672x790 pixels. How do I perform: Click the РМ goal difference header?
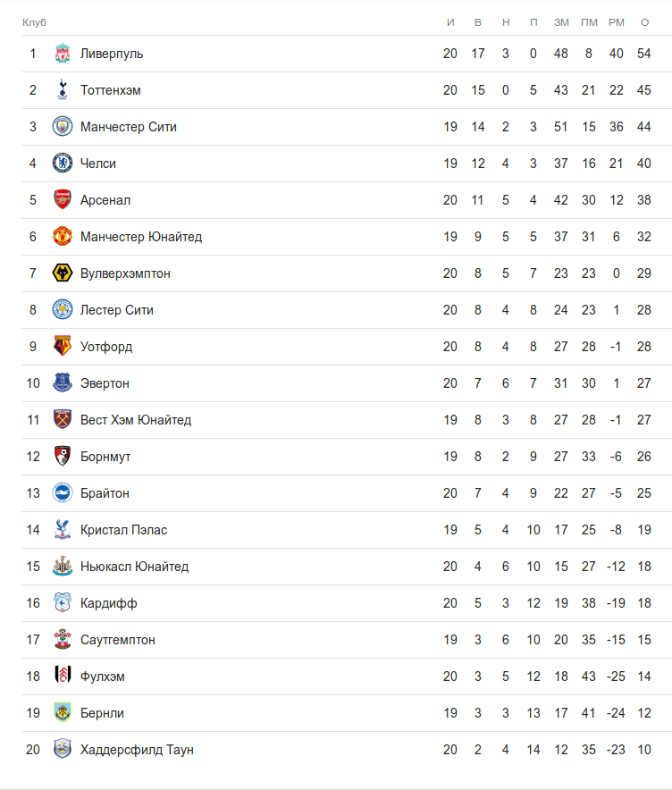tap(616, 22)
